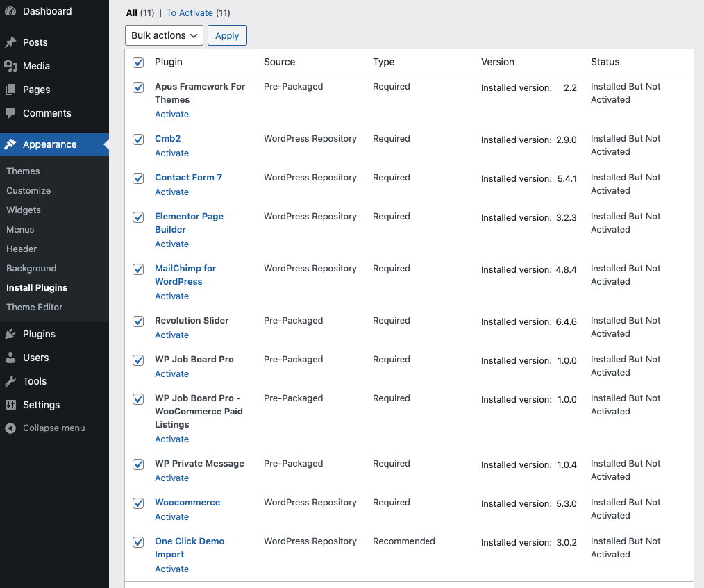Click the Pages icon in sidebar
This screenshot has height=588, width=704.
point(10,90)
